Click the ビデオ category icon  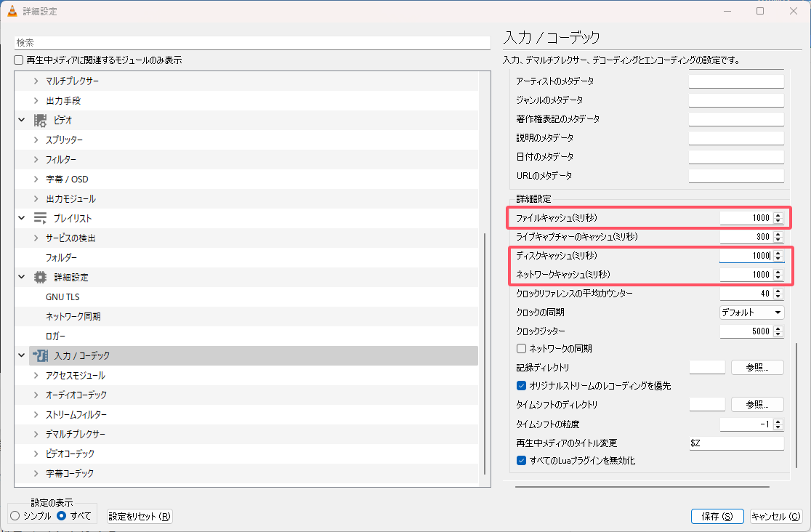tap(41, 120)
